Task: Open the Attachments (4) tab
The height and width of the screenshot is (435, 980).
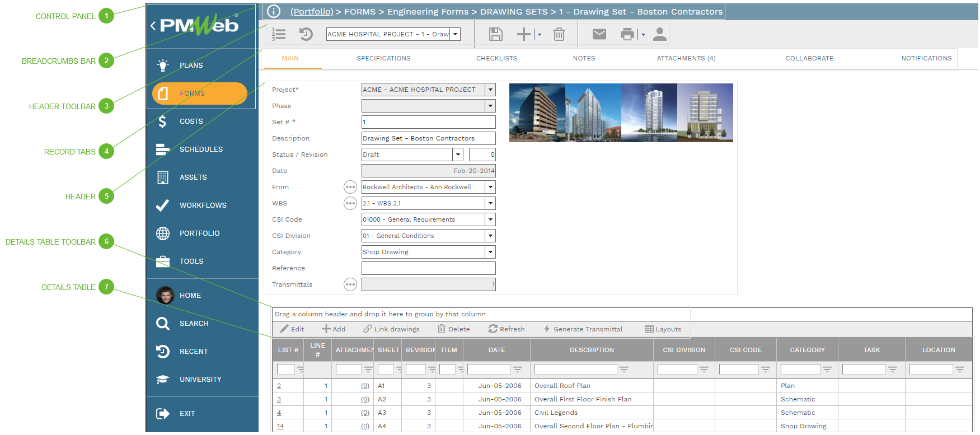Action: pos(686,58)
